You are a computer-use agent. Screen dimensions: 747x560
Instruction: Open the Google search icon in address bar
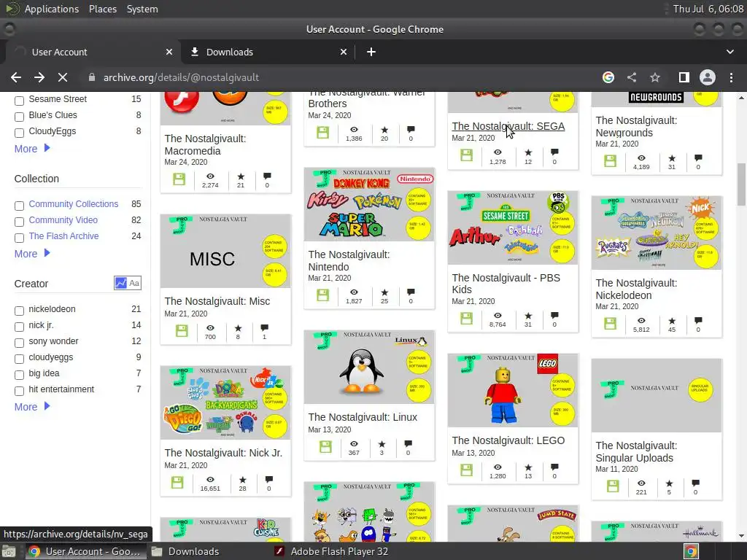click(x=608, y=77)
